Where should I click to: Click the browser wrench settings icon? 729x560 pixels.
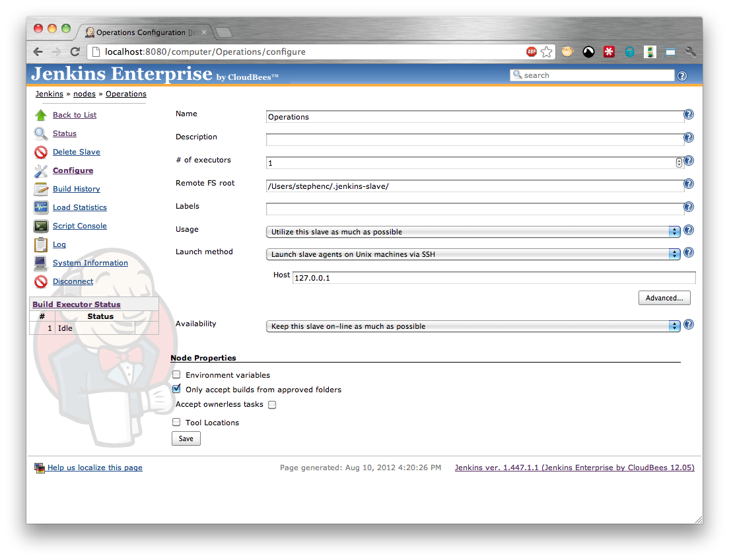coord(691,52)
